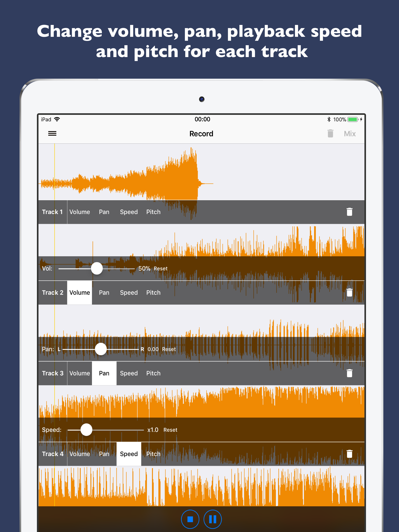Click the Mix button
The height and width of the screenshot is (532, 399).
pos(350,133)
